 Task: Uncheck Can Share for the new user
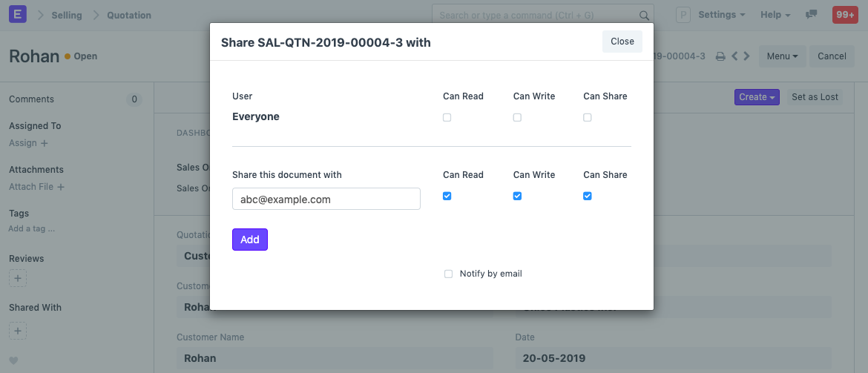588,196
